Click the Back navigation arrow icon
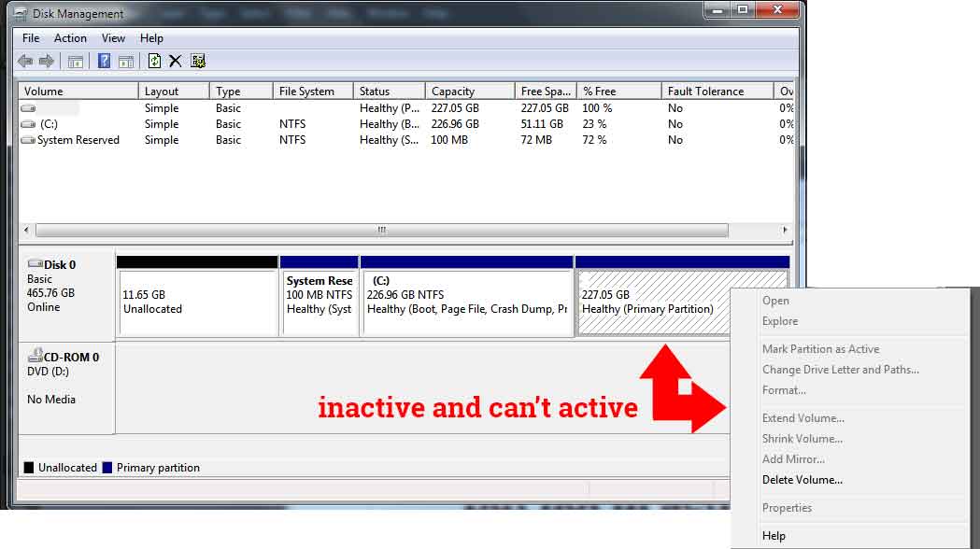 (x=24, y=61)
